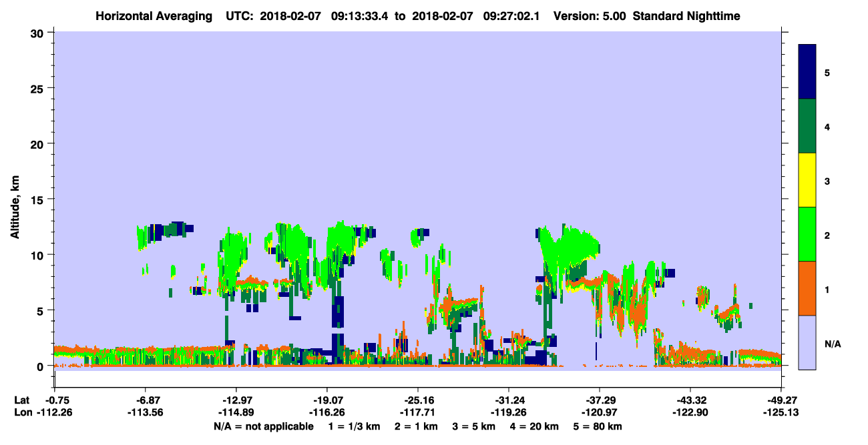Image resolution: width=868 pixels, height=445 pixels.
Task: Click the 'Lat' axis row label
Action: pos(21,400)
